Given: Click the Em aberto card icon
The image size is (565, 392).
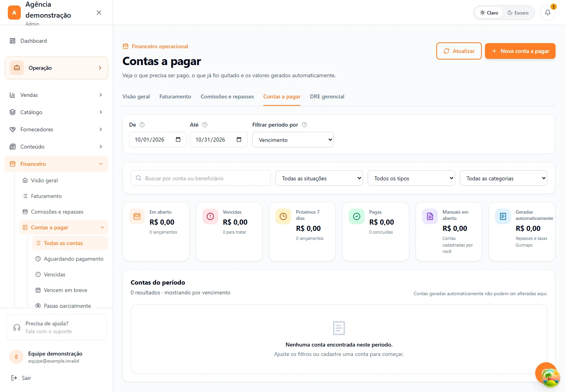Looking at the screenshot, I should [x=137, y=216].
